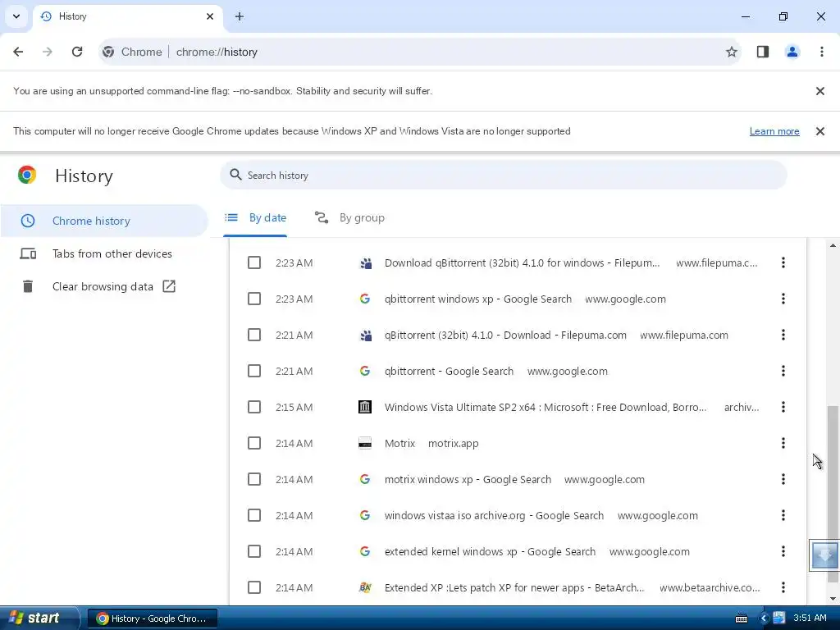Open actions menu for windows vistaa iso row

coord(783,515)
